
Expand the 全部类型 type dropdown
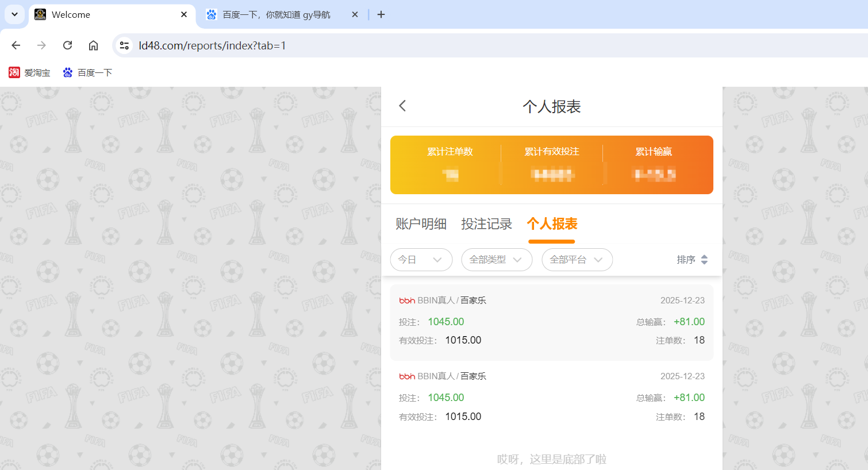coord(497,260)
